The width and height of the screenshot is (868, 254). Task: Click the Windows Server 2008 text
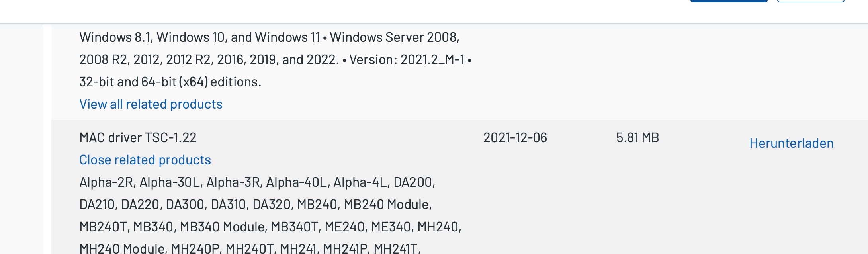[394, 37]
